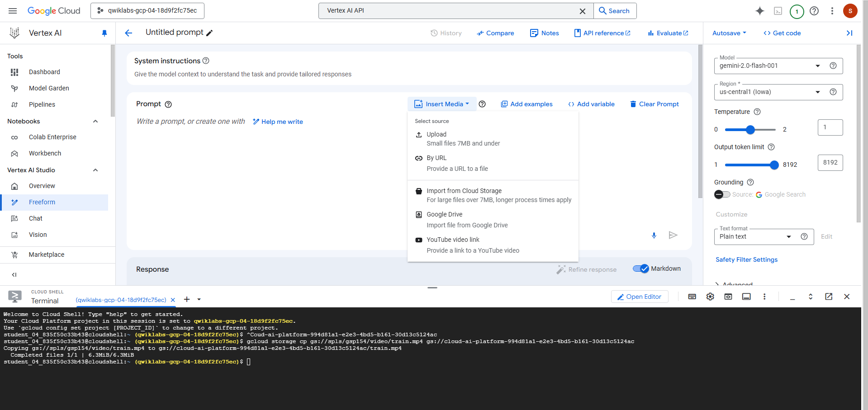Image resolution: width=868 pixels, height=410 pixels.
Task: Open Cloud Shell three-dot more menu
Action: [764, 297]
